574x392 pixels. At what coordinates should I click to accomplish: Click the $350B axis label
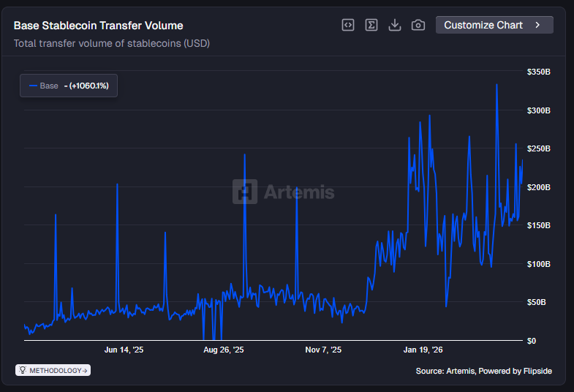pyautogui.click(x=538, y=72)
